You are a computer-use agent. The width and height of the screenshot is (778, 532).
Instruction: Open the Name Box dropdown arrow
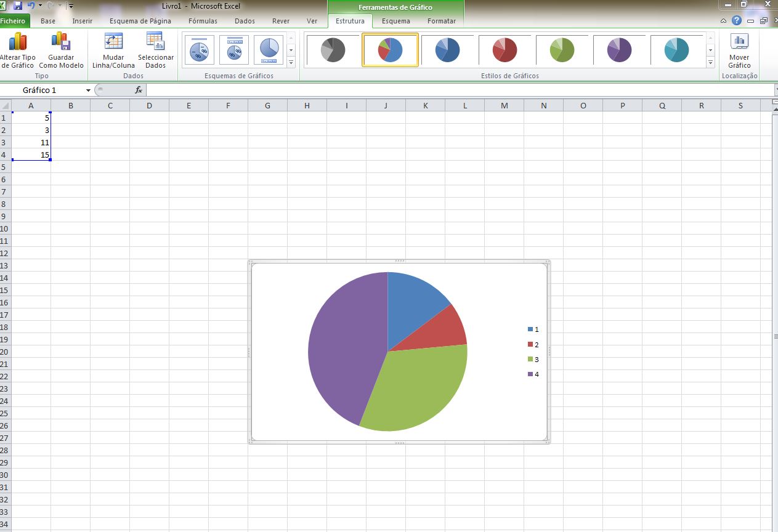89,90
